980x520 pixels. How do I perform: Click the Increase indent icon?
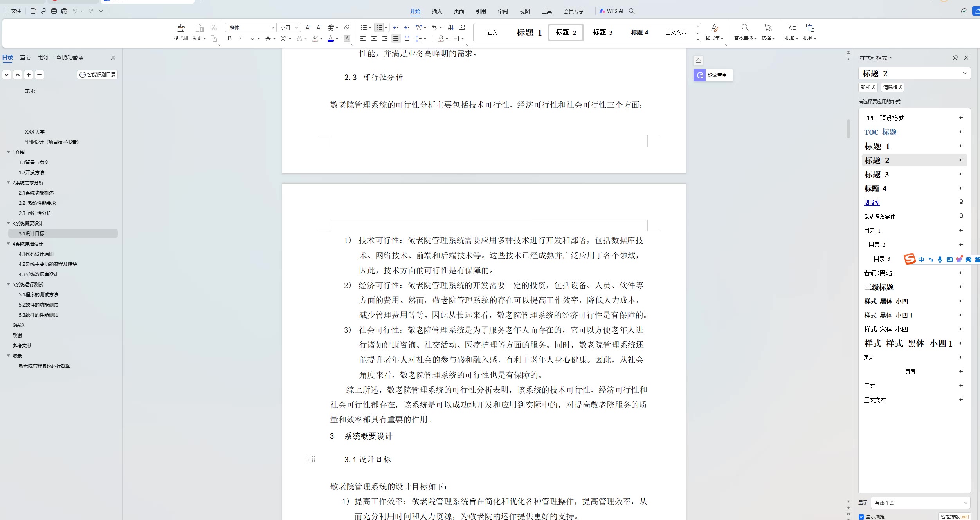pos(407,27)
